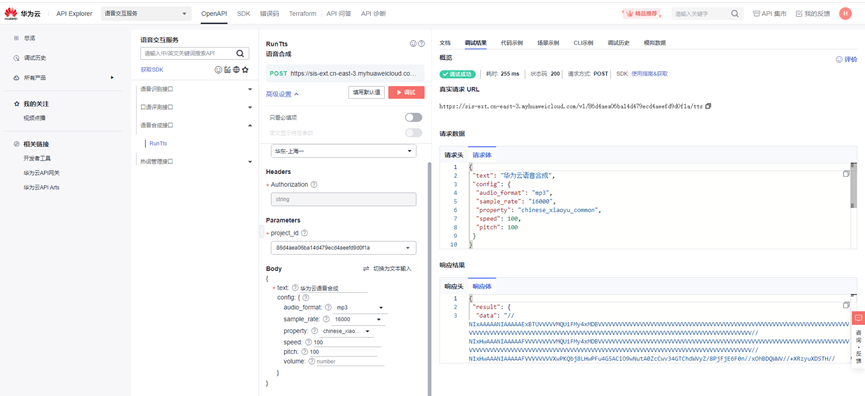
Task: Click the Authorization string input field
Action: click(x=344, y=199)
